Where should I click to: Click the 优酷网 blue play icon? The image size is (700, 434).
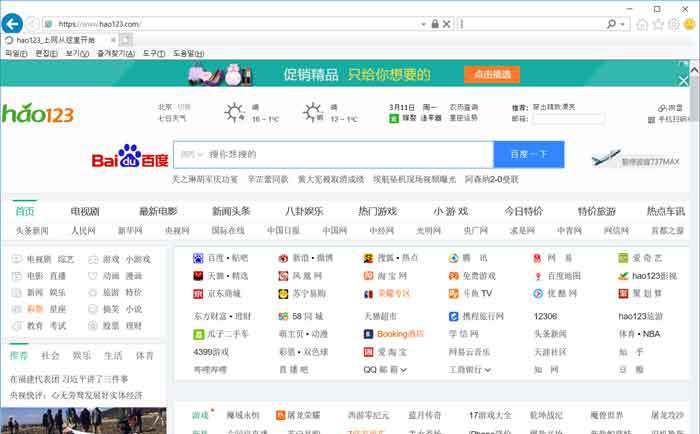pyautogui.click(x=538, y=293)
